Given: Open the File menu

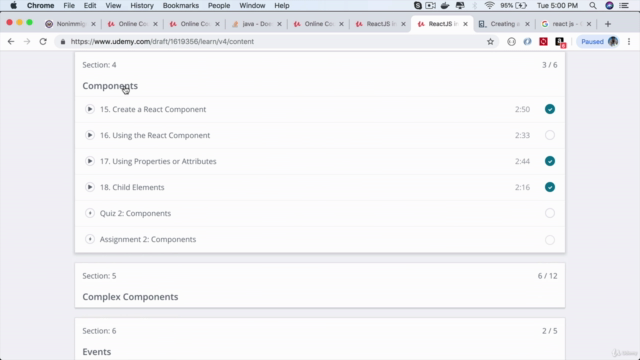Looking at the screenshot, I should click(x=69, y=6).
